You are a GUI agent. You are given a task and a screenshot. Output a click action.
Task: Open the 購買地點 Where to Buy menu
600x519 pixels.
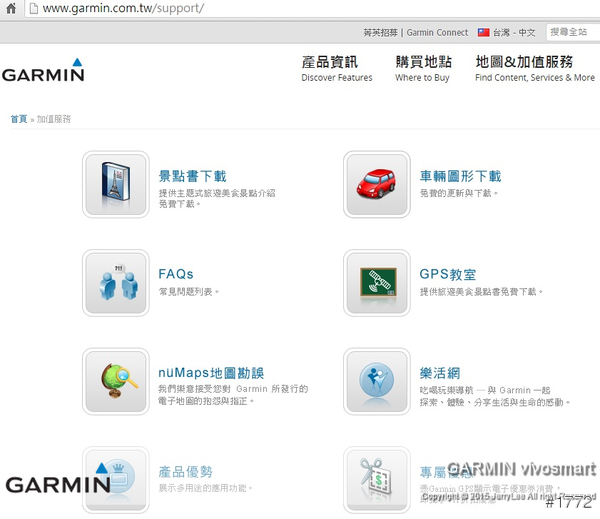422,68
